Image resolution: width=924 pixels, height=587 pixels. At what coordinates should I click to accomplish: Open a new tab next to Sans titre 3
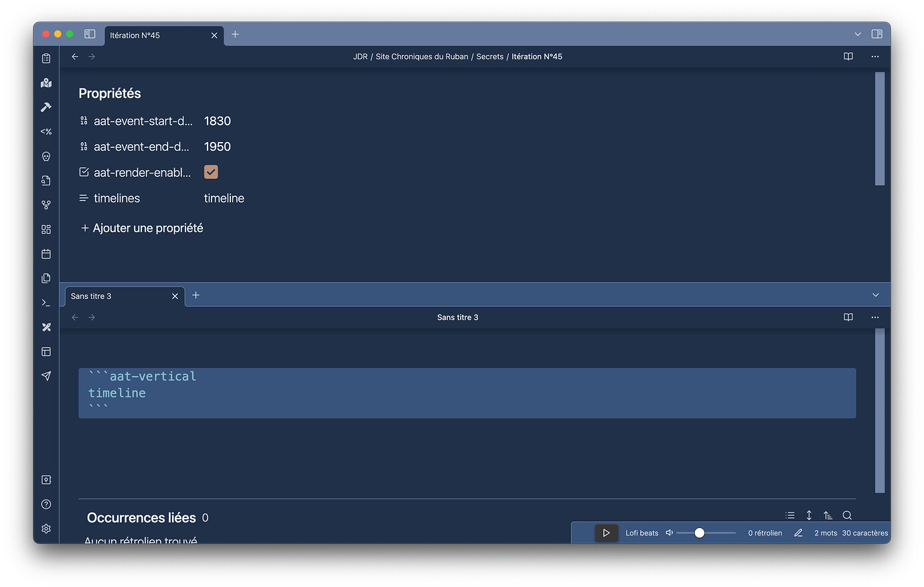(196, 295)
